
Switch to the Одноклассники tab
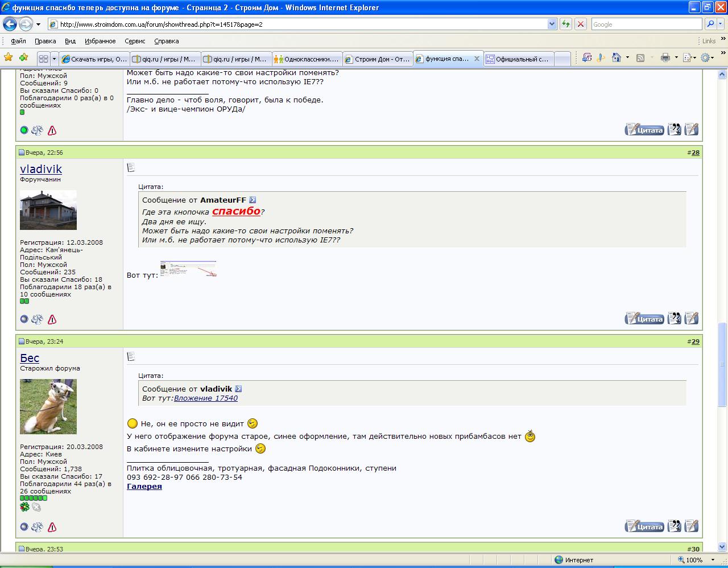[307, 59]
